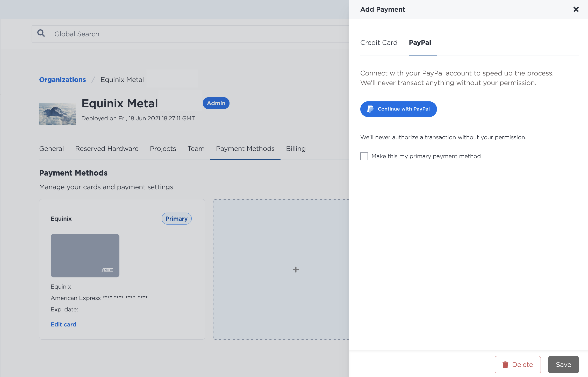Viewport: 588px width, 377px height.
Task: Click the Exp. date label
Action: [64, 309]
